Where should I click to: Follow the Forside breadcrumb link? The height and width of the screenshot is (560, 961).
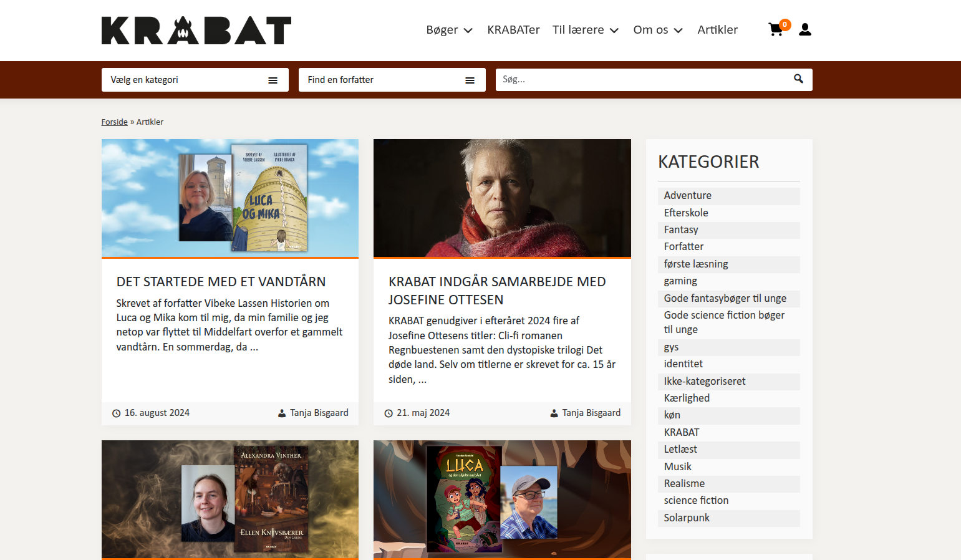[115, 122]
